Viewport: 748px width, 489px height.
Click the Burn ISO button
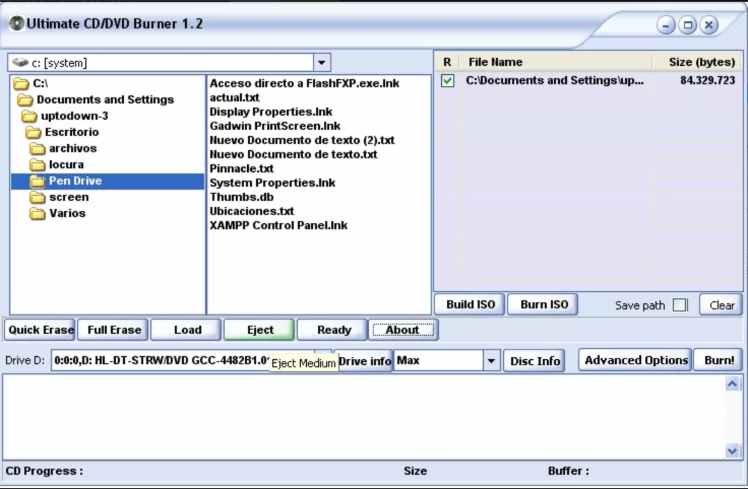pos(543,304)
